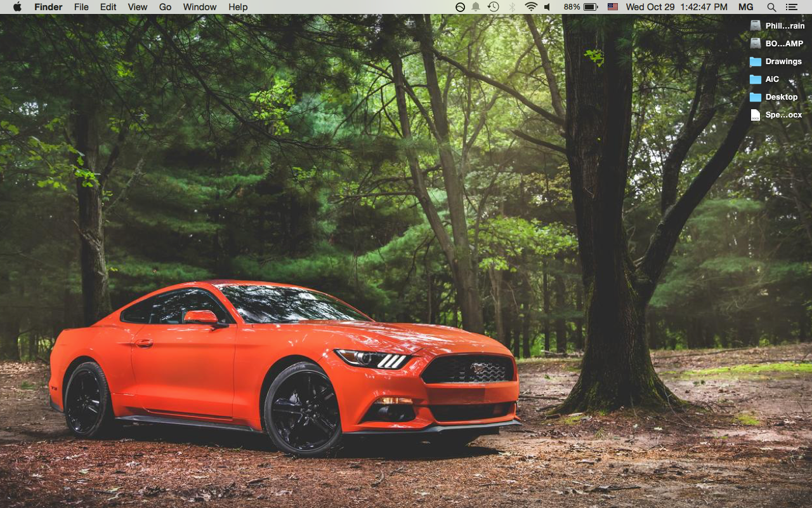Open the volume control in menu bar

tap(547, 7)
